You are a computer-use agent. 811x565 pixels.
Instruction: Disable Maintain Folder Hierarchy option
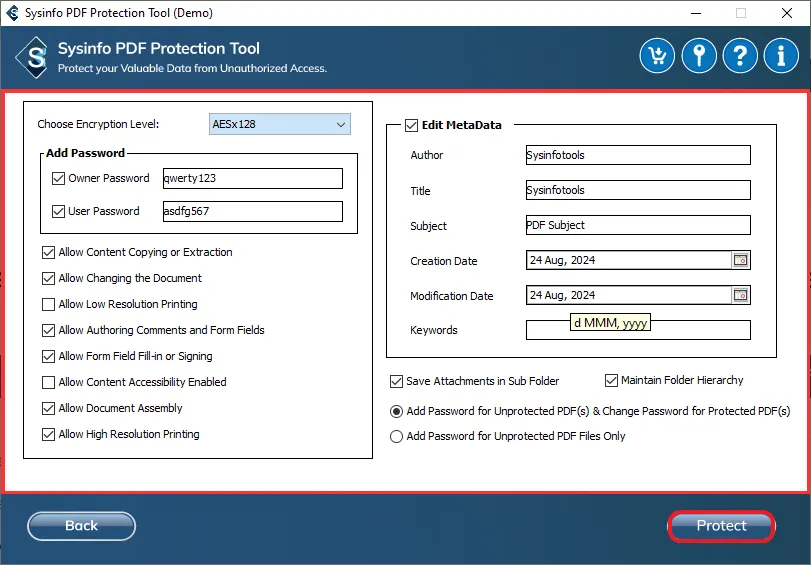point(612,381)
